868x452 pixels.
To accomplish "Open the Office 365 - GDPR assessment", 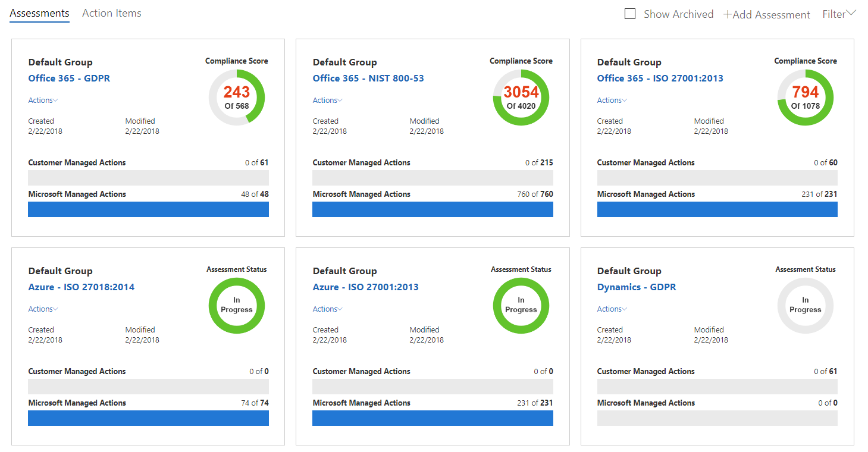I will coord(69,78).
